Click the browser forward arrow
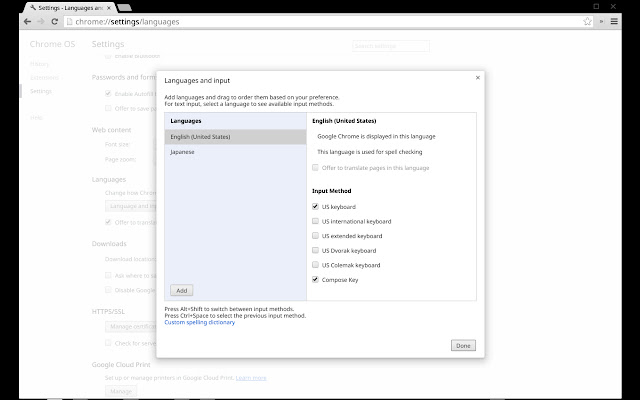 click(25, 21)
